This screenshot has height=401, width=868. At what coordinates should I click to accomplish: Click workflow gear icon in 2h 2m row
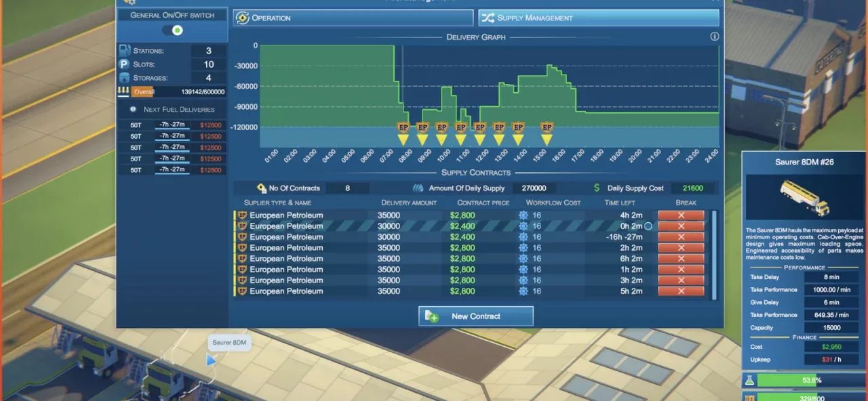tap(523, 248)
